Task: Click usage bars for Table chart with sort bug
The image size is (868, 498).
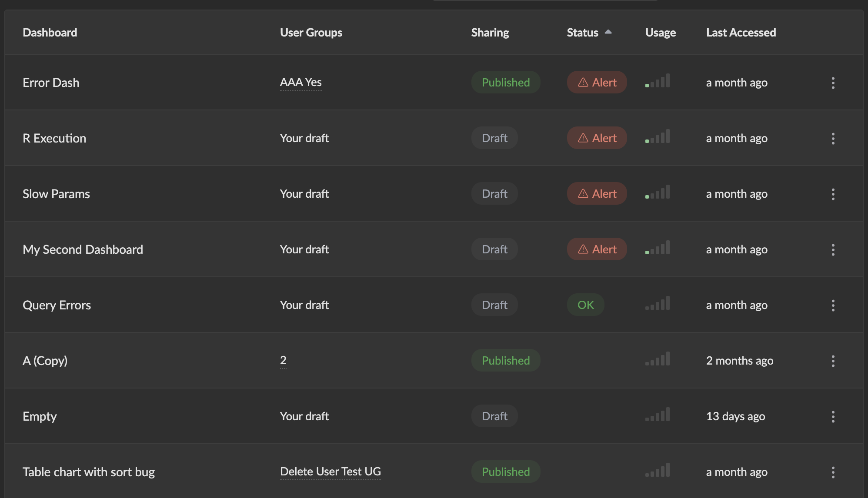Action: (658, 470)
